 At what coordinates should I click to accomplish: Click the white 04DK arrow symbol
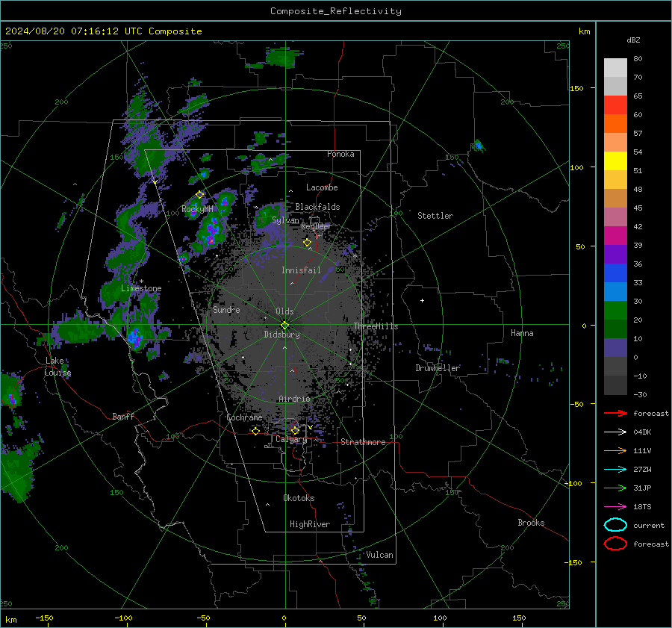coord(615,432)
